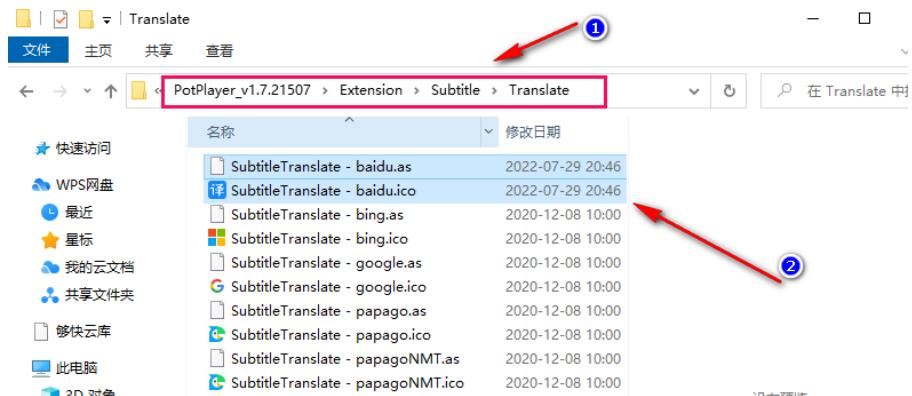Open 快速访问 in the navigation pane
Image resolution: width=912 pixels, height=396 pixels.
pyautogui.click(x=83, y=148)
